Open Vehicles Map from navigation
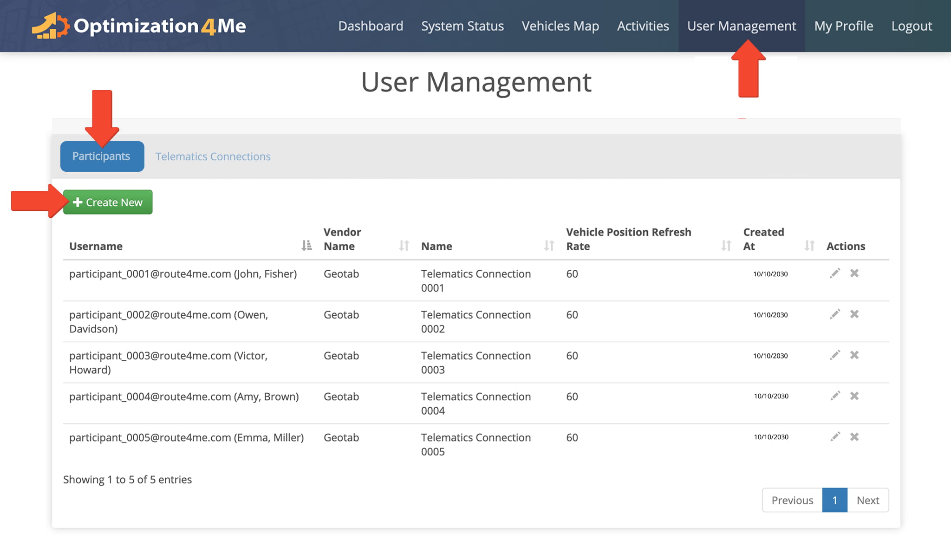This screenshot has width=951, height=560. point(560,26)
